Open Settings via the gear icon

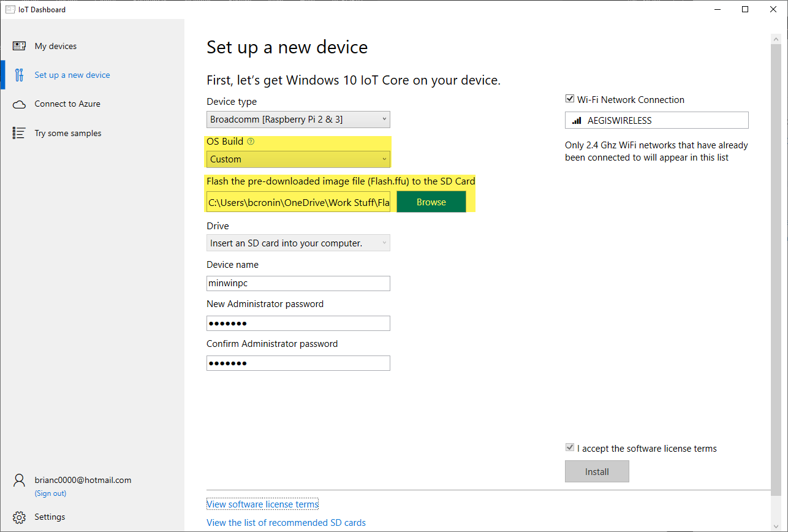(x=19, y=517)
